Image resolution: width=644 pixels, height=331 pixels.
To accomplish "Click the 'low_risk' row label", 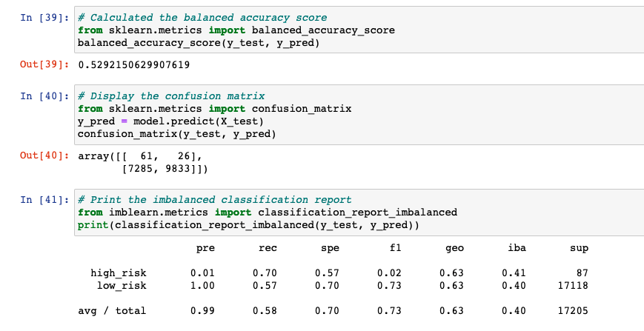I will [122, 286].
